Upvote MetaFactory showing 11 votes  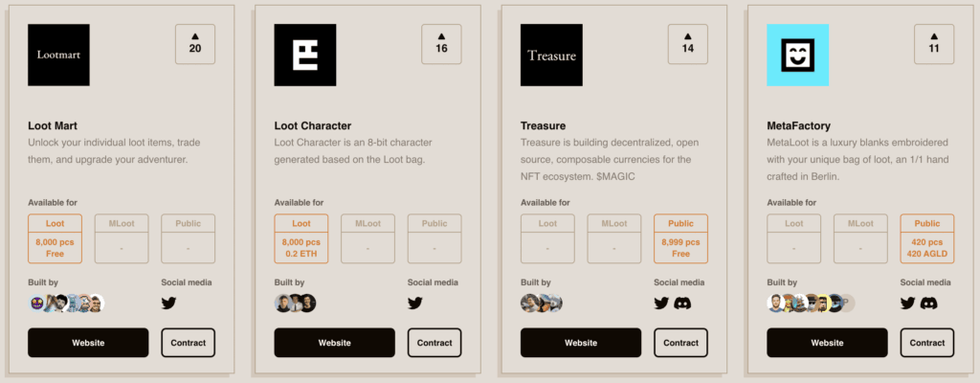(934, 44)
